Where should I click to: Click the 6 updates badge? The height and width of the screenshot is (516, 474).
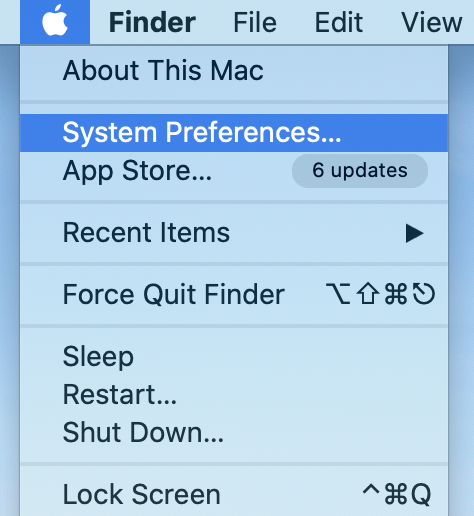(x=360, y=171)
